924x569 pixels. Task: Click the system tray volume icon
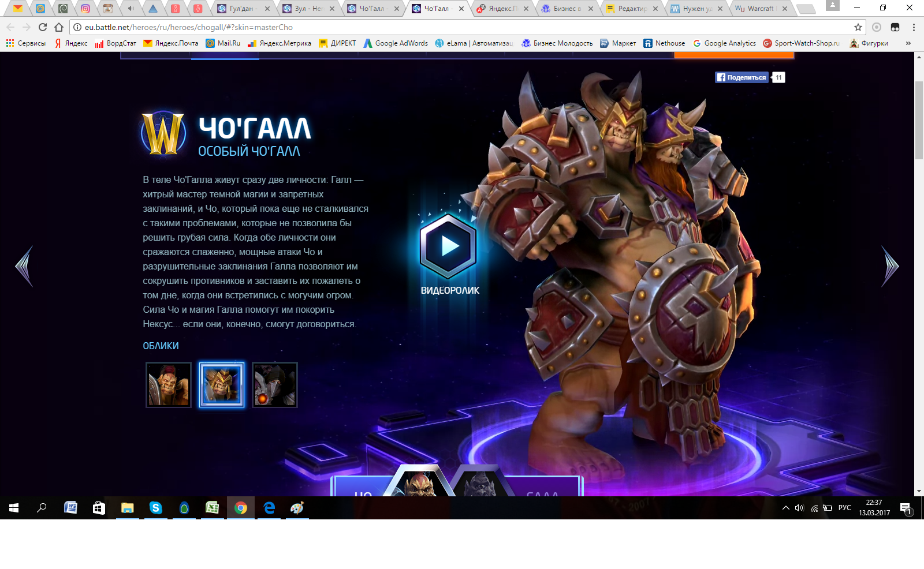click(799, 508)
